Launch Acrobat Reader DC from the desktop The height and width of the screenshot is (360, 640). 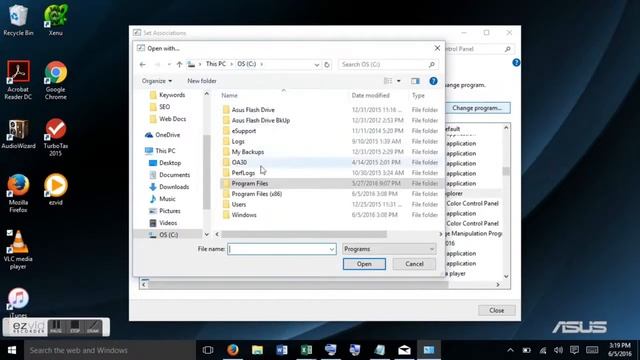(18, 80)
